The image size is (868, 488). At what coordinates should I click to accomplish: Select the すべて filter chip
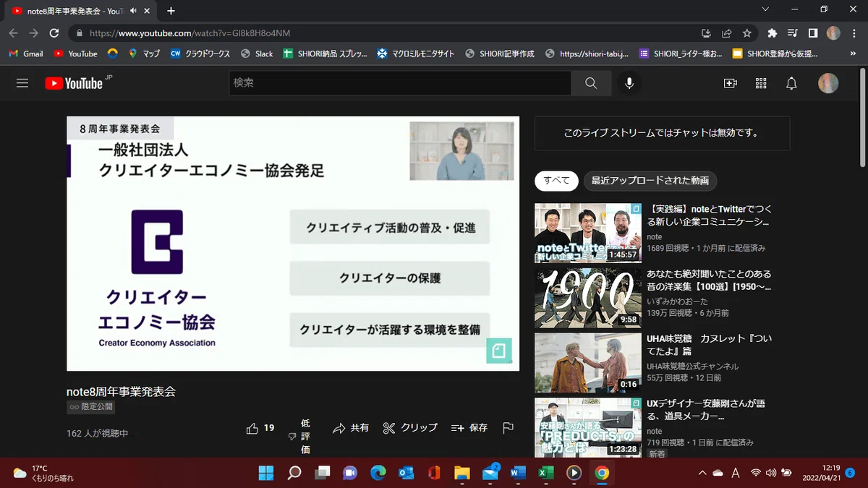(556, 181)
